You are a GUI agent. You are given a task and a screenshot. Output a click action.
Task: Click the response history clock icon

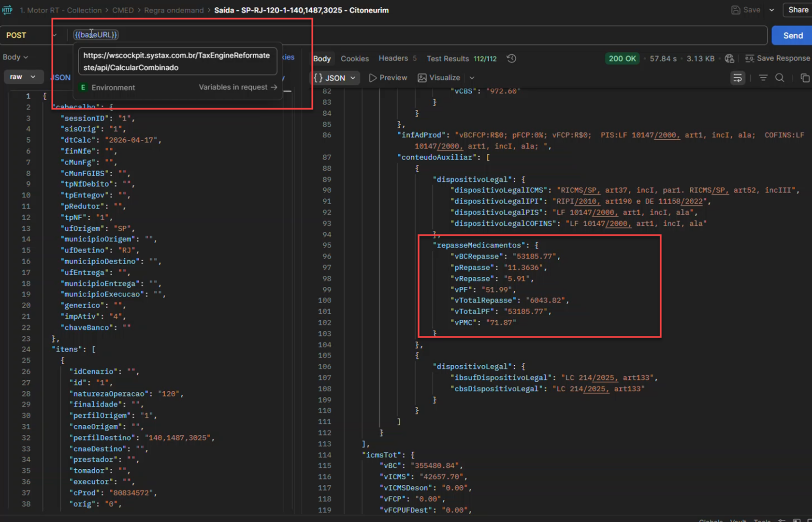tap(511, 59)
